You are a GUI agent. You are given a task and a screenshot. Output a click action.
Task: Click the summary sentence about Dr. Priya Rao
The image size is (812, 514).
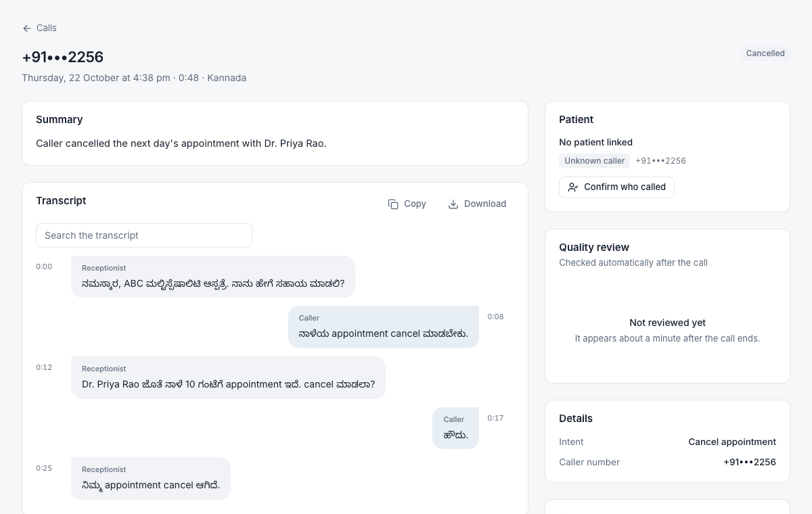pos(181,143)
